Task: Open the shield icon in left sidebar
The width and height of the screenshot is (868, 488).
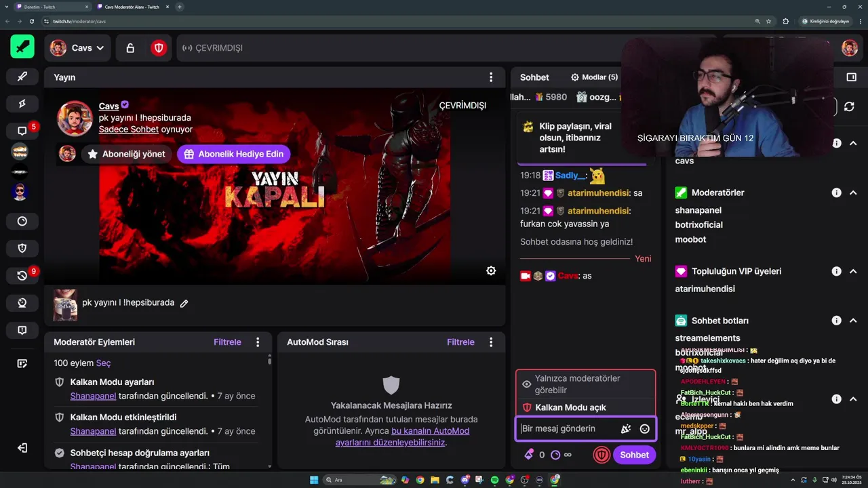Action: [x=22, y=248]
